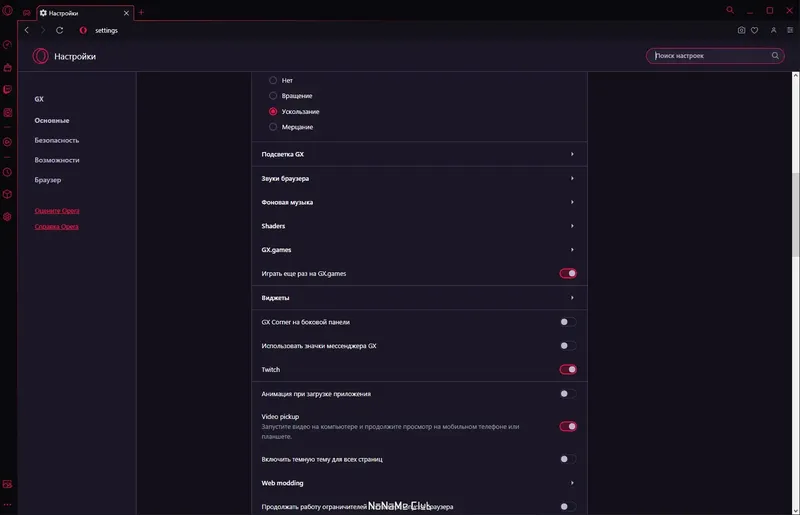Click the Opera icon in the address bar
800x515 pixels.
tap(83, 30)
